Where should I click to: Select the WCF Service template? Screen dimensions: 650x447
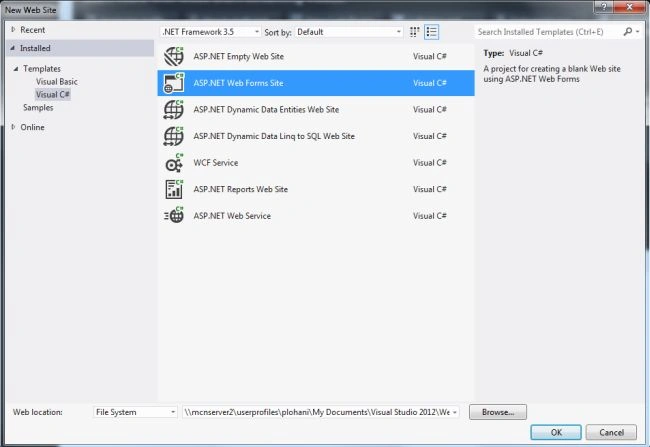coord(316,163)
